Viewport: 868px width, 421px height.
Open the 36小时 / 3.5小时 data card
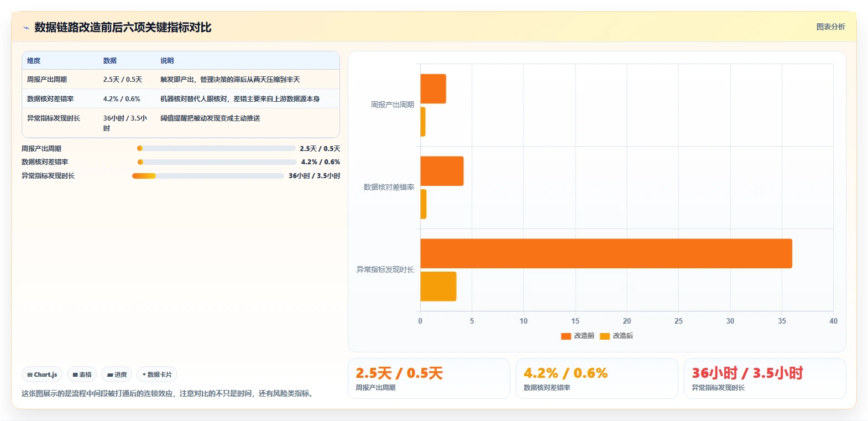[765, 378]
